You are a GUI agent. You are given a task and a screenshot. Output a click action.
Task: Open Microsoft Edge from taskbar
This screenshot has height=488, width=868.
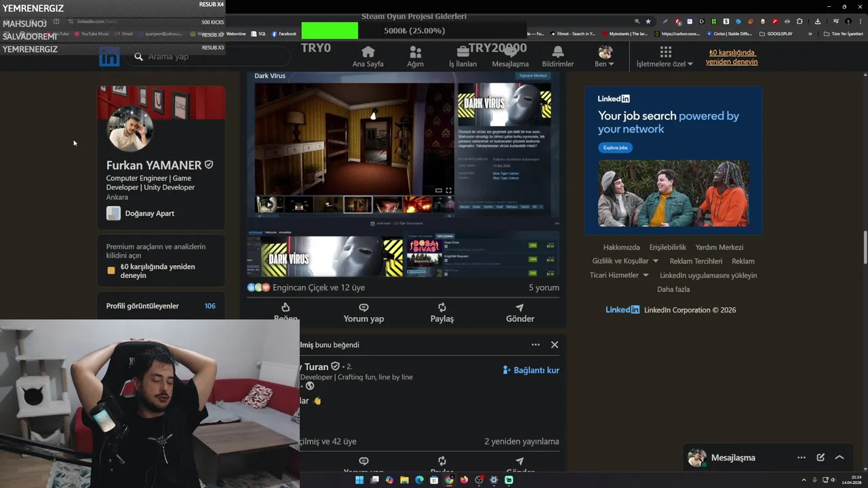(x=419, y=480)
